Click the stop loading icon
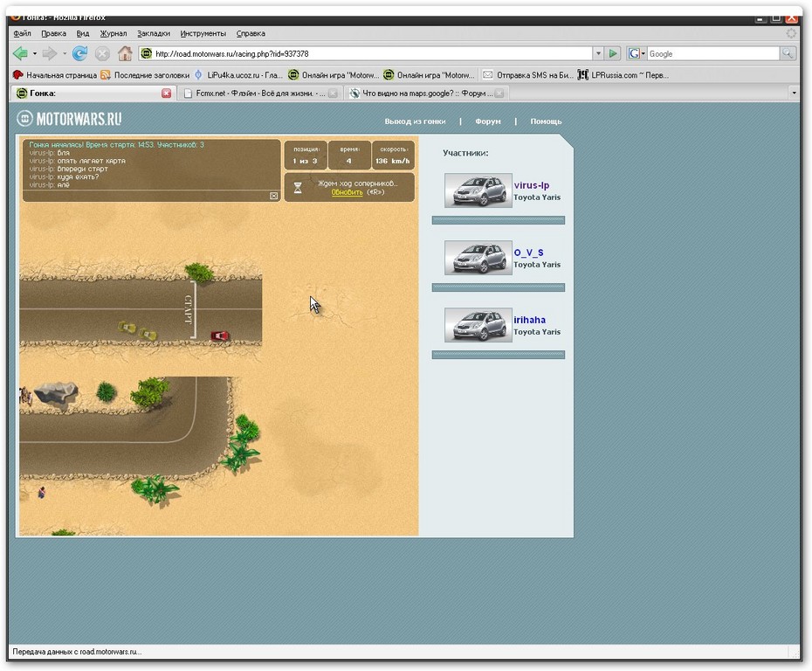The height and width of the screenshot is (671, 812). click(x=102, y=53)
